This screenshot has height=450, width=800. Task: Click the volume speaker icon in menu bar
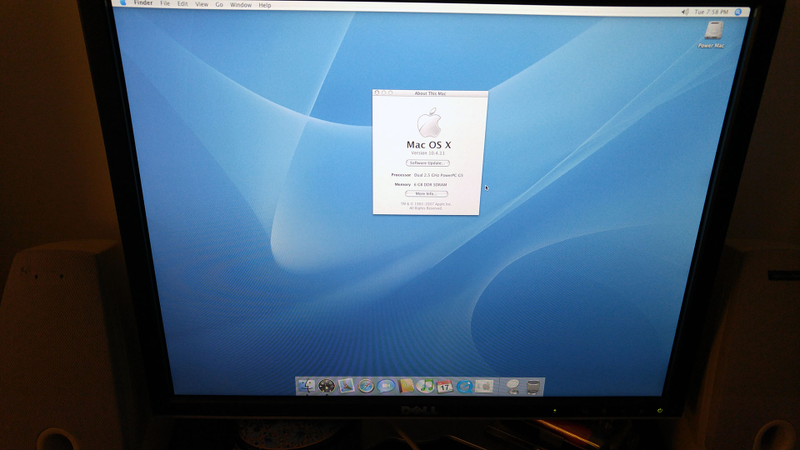click(685, 11)
